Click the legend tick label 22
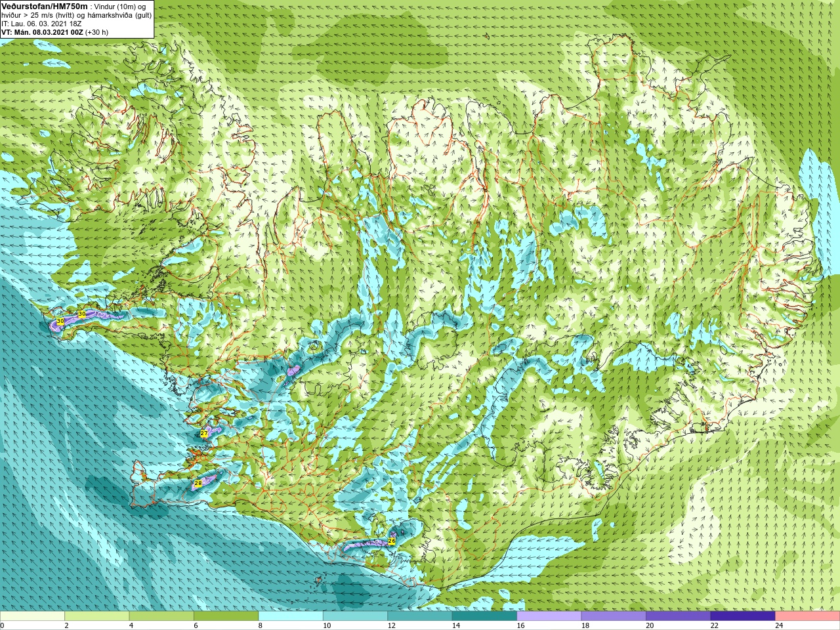 (715, 625)
